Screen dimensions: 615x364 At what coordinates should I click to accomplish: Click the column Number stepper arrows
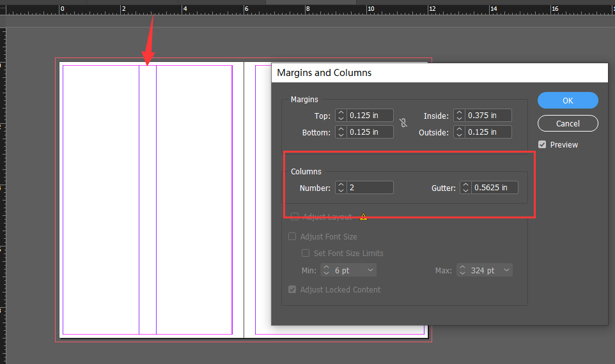(341, 188)
